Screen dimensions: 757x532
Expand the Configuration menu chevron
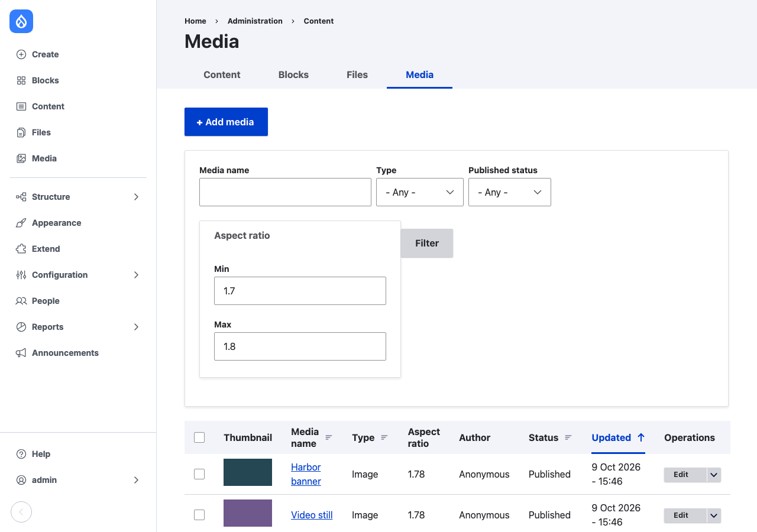pyautogui.click(x=136, y=275)
